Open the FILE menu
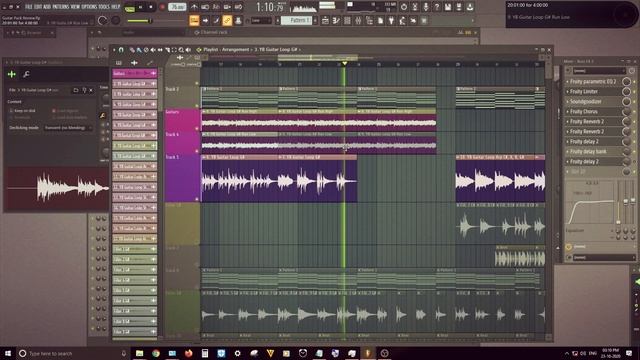The height and width of the screenshot is (360, 640). click(29, 7)
